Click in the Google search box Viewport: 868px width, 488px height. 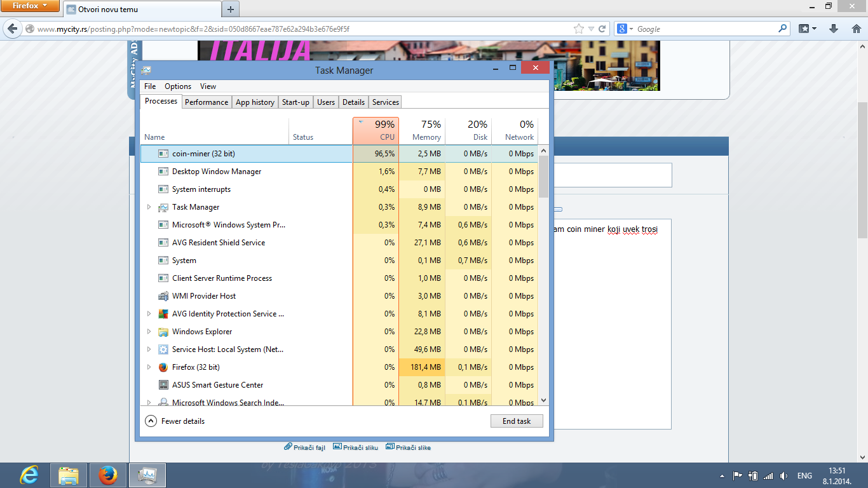[x=705, y=29]
